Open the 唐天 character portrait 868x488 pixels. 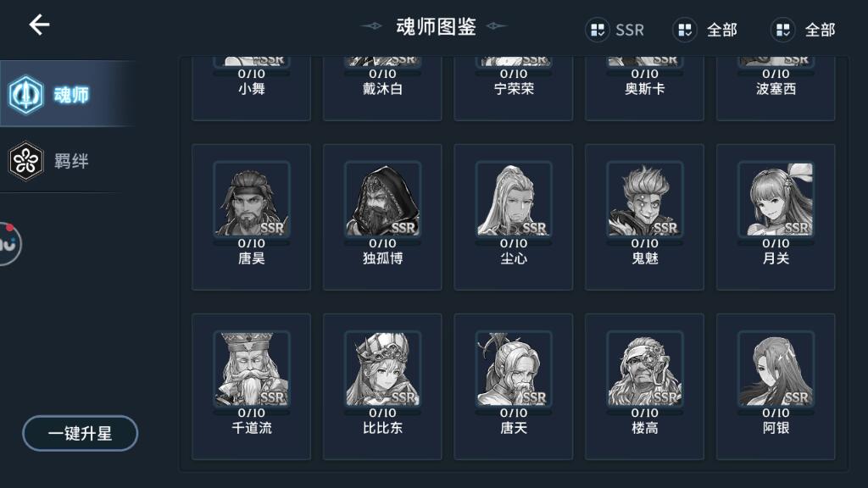(514, 369)
